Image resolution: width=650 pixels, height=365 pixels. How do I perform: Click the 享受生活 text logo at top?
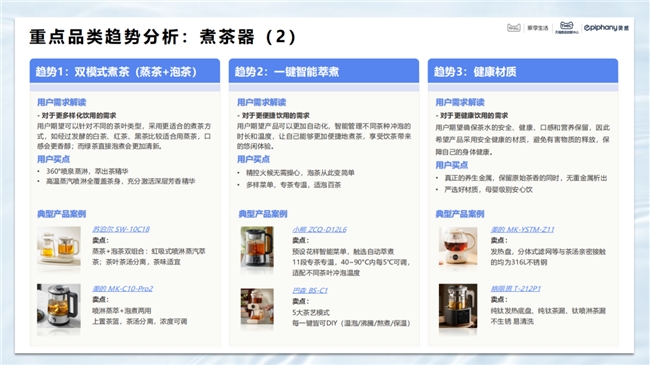(x=538, y=28)
